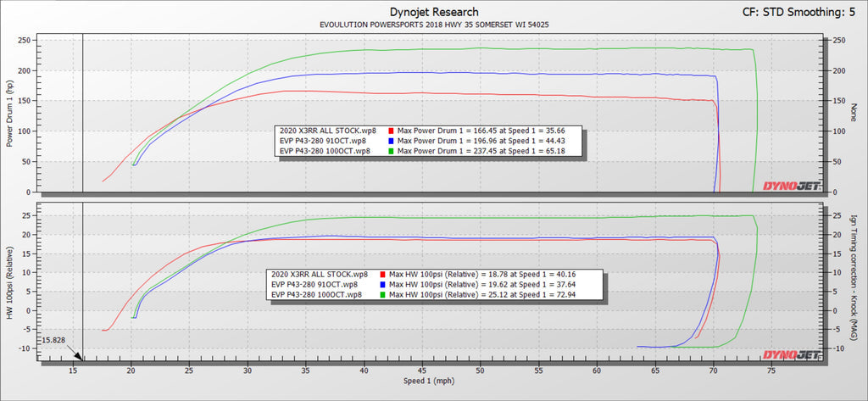Click the Dynojet Research chart title

point(433,12)
